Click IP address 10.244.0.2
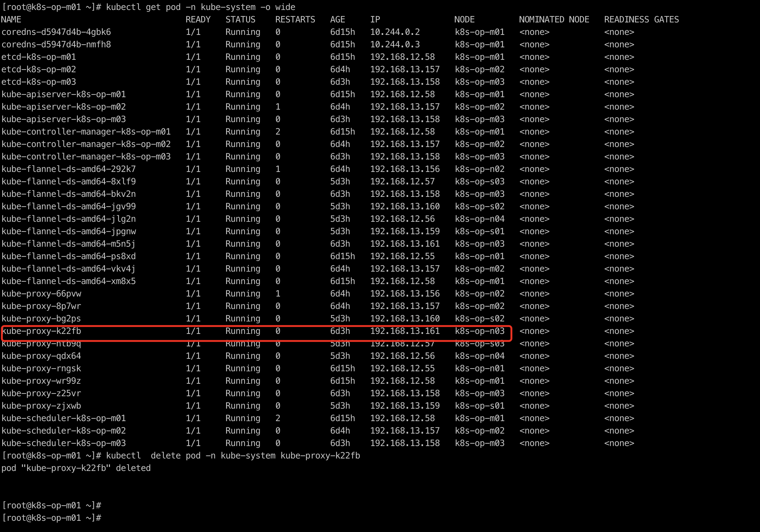The height and width of the screenshot is (532, 760). point(395,32)
